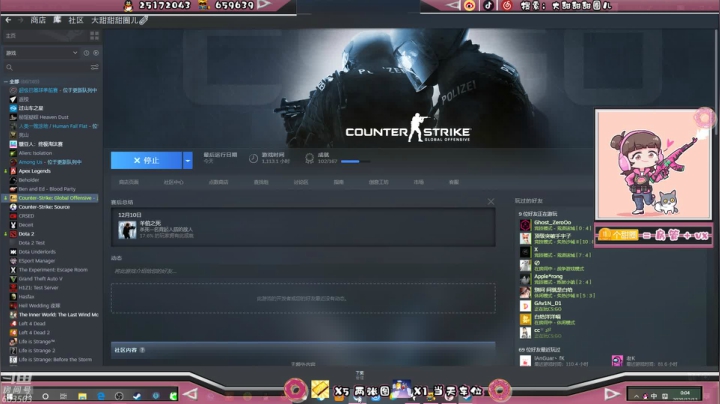Screen dimensions: 720x404
Task: Select Hell Wedding game entry
Action: click(39, 306)
